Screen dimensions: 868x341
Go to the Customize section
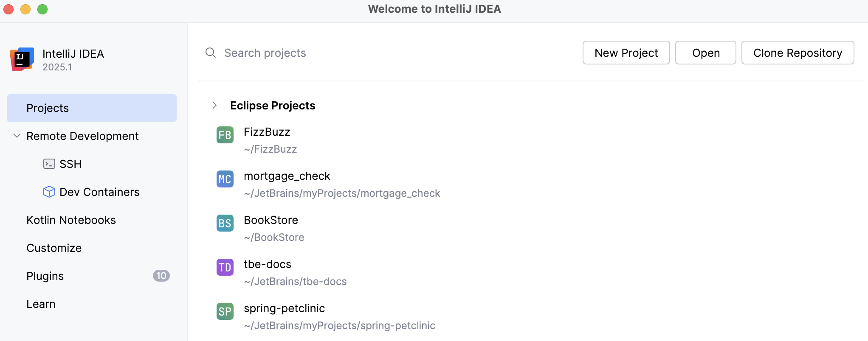pyautogui.click(x=54, y=248)
